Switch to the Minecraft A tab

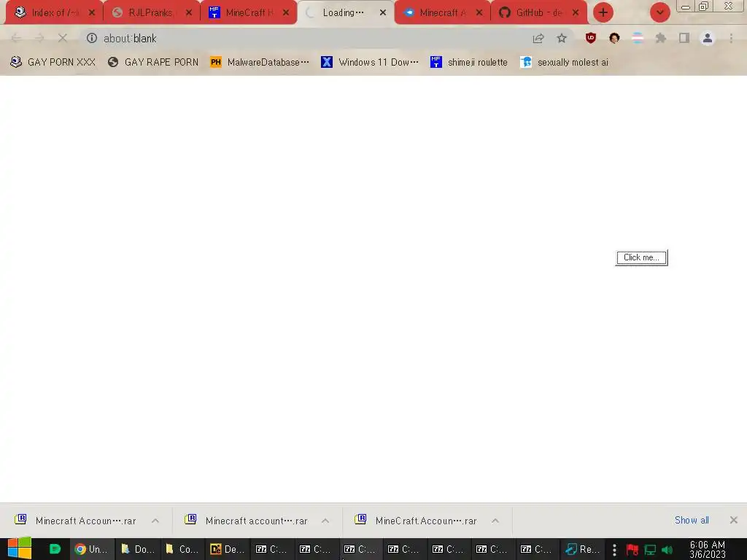coord(443,13)
